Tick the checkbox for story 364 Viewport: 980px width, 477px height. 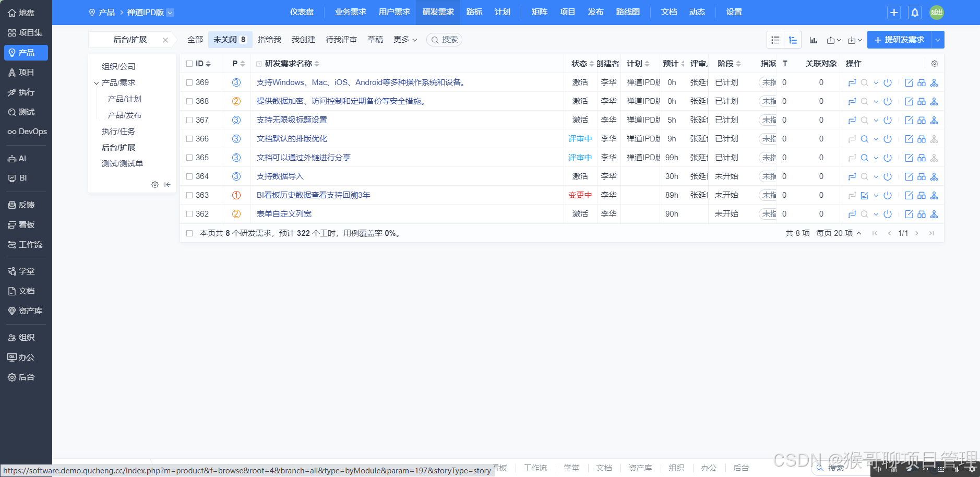click(x=189, y=176)
